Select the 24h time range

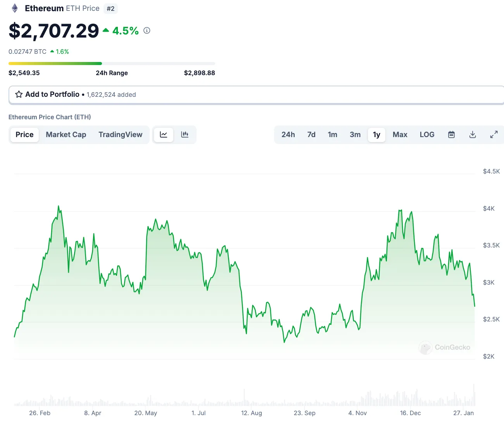[x=288, y=134]
